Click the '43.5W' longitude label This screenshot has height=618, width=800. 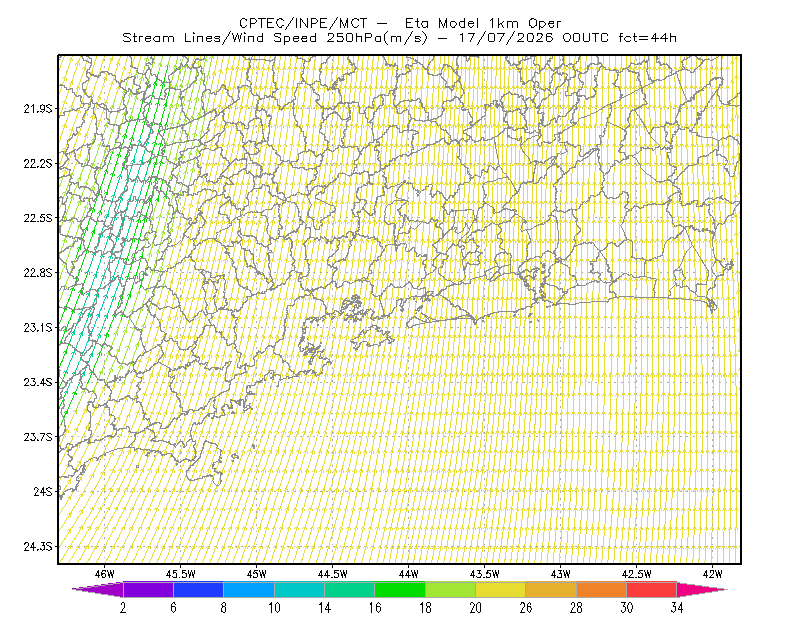[x=484, y=574]
